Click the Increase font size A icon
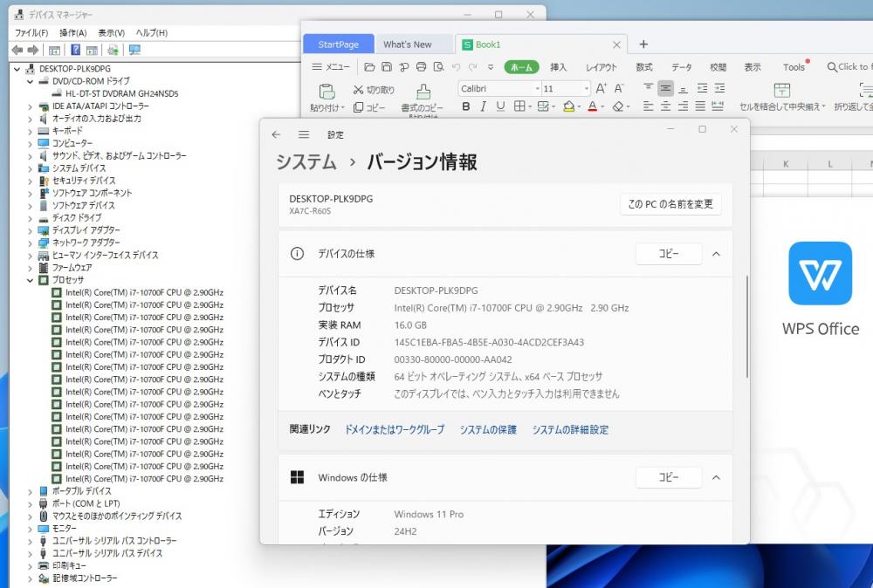Image resolution: width=873 pixels, height=588 pixels. 601,88
